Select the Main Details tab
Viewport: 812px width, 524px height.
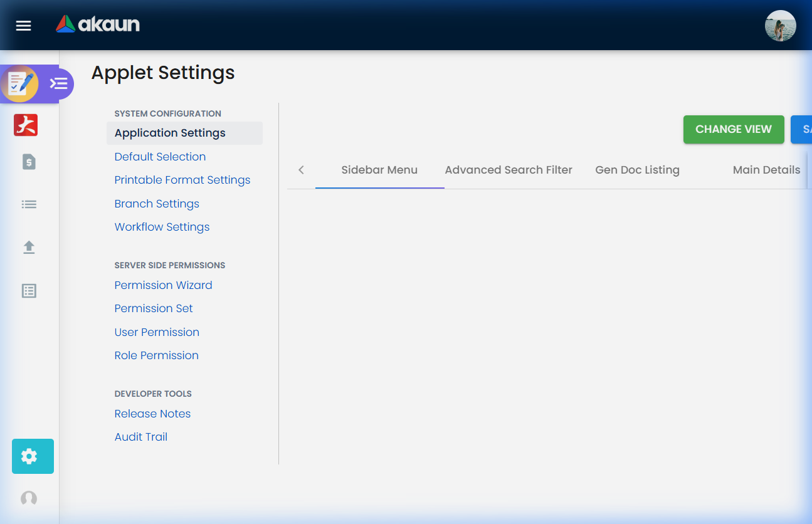[766, 169]
